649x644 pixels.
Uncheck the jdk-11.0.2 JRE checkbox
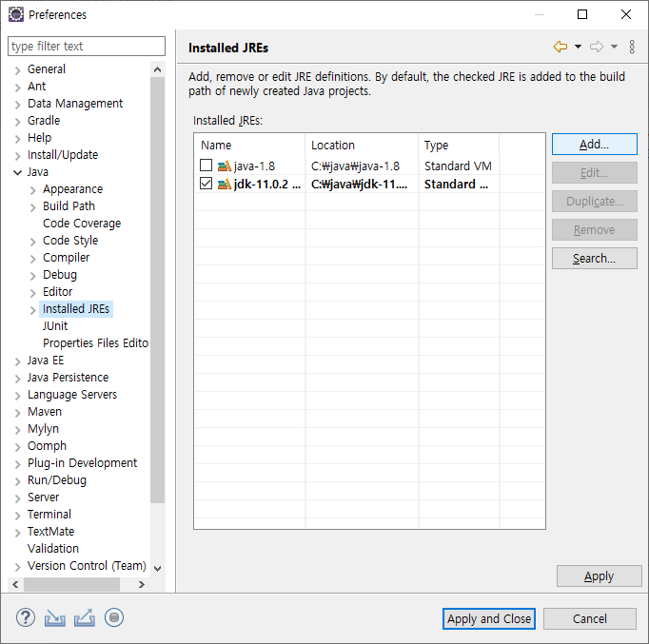pyautogui.click(x=206, y=184)
